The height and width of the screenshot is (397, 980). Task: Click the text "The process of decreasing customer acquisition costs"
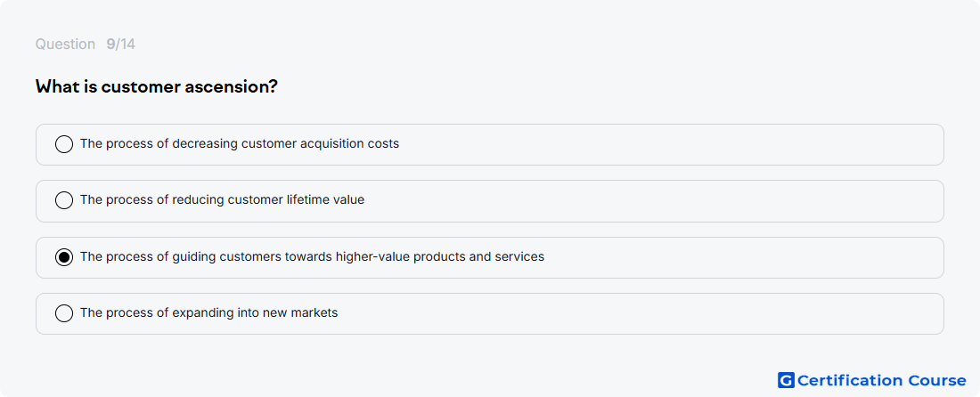point(240,143)
